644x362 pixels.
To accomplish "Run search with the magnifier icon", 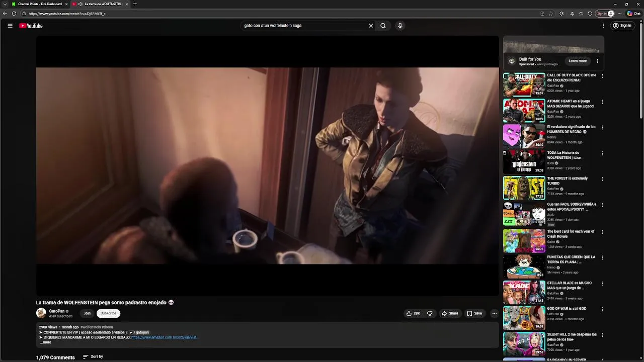I will 383,26.
